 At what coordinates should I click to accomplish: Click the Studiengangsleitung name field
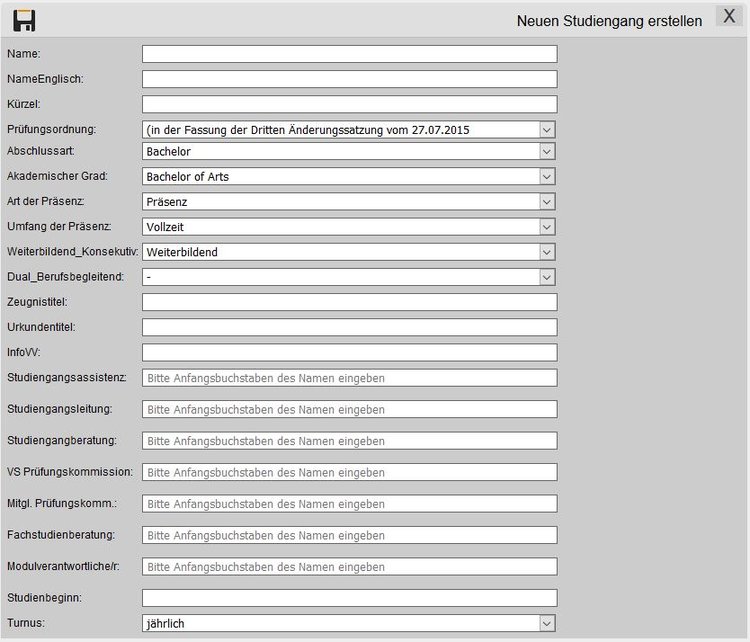(x=349, y=409)
